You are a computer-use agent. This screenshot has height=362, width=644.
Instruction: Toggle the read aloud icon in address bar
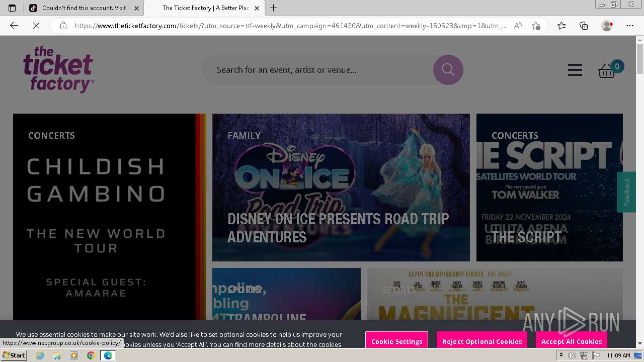pos(518,26)
